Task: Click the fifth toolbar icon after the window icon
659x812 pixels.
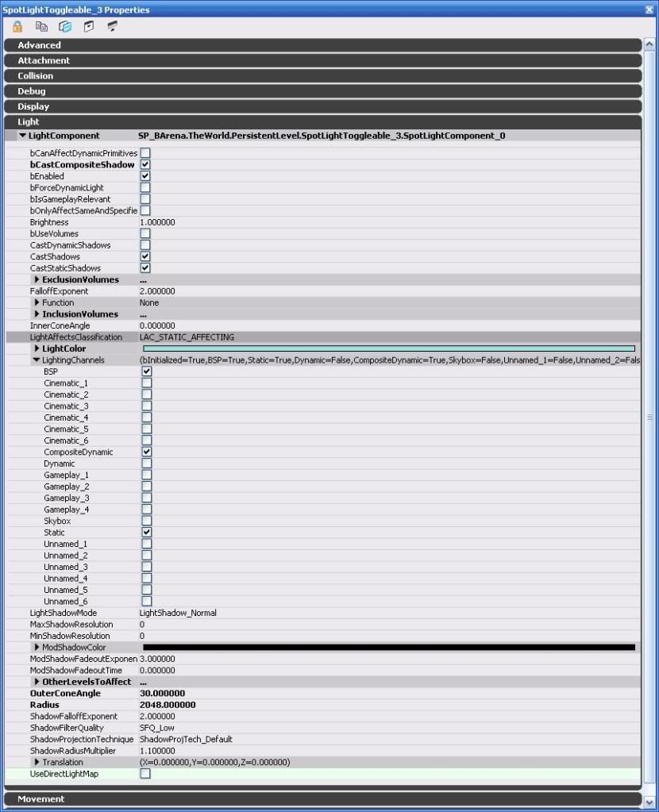Action: coord(113,26)
